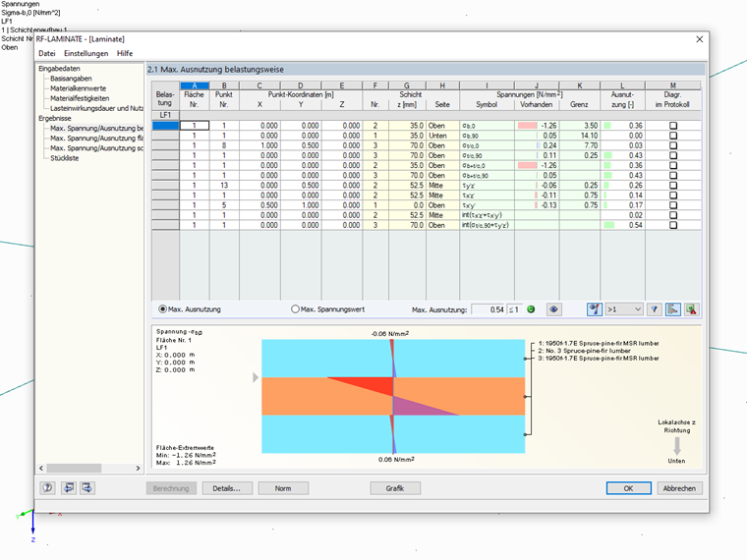Select the Max. Spannungswert radio button

pos(296,309)
